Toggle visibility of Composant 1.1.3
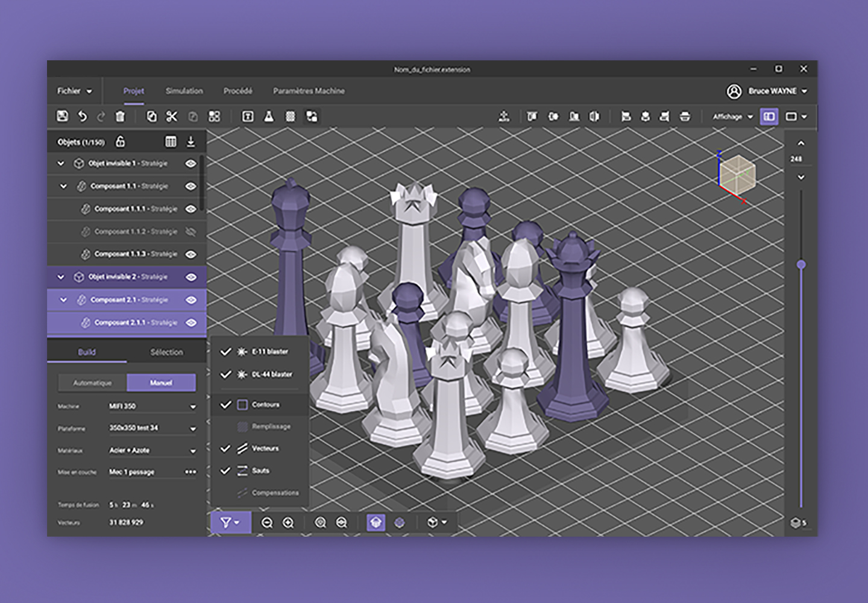 tap(191, 254)
